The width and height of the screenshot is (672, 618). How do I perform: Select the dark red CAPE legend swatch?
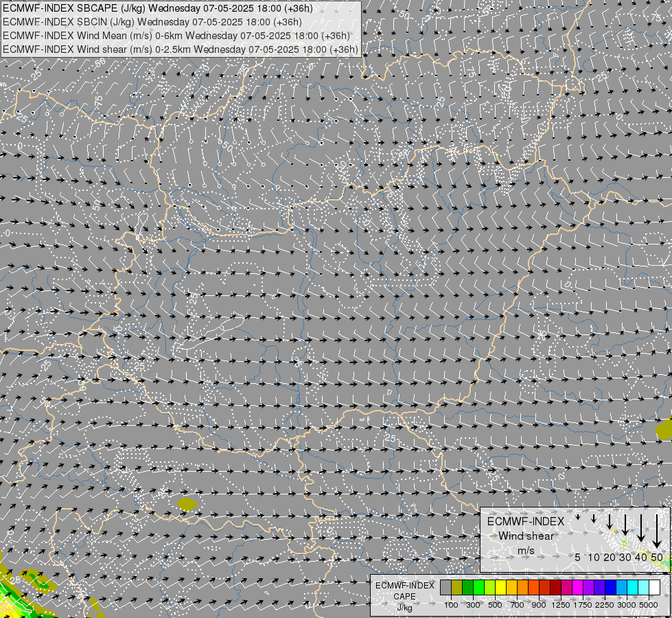tap(556, 588)
